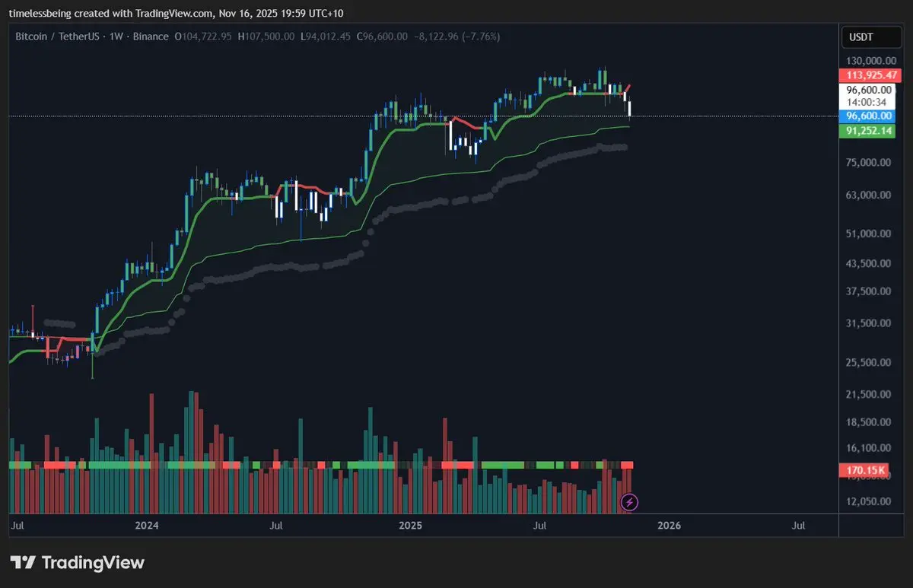
Task: Click the 2024 label on time axis
Action: [147, 526]
